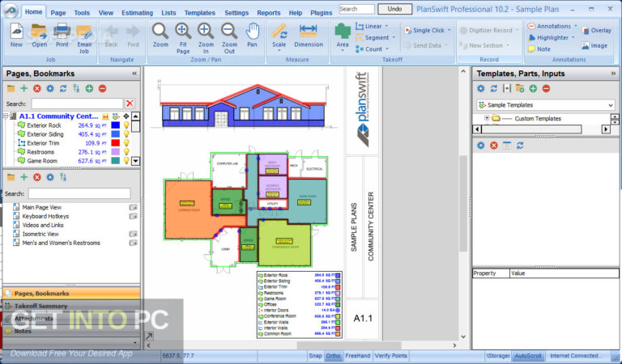Click the Undo button

[394, 9]
